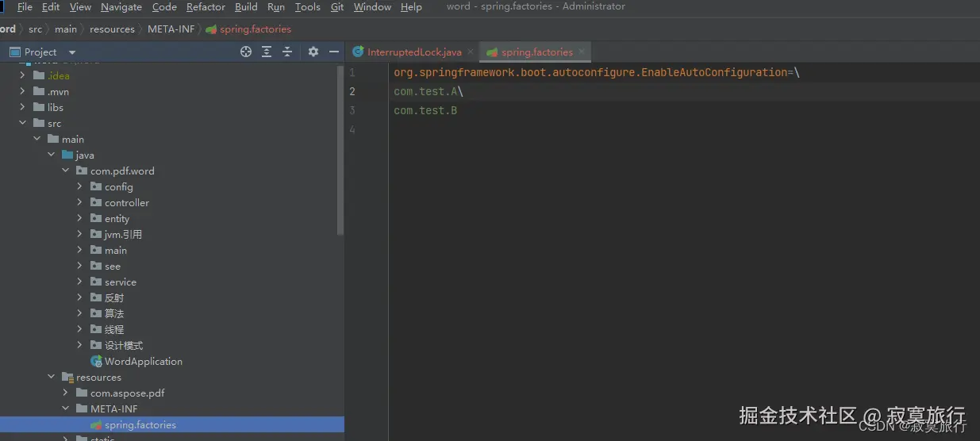Viewport: 980px width, 441px height.
Task: Expand the libs folder
Action: pos(23,107)
